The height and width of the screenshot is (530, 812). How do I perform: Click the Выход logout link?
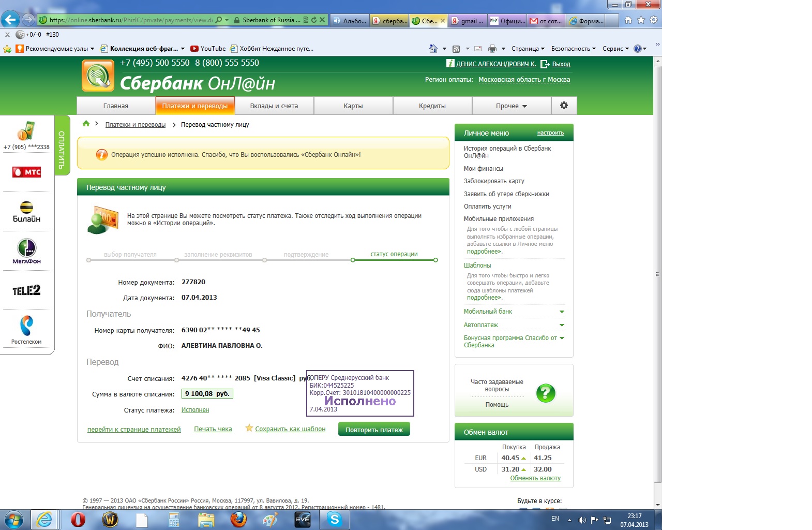tap(561, 64)
